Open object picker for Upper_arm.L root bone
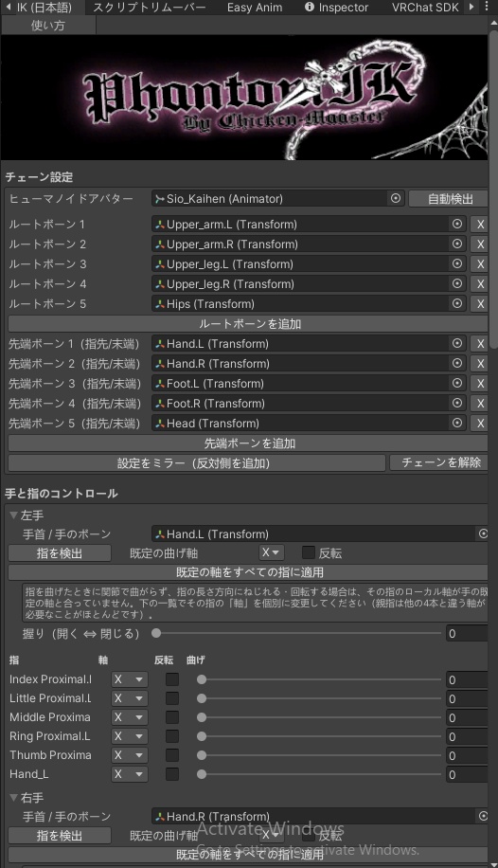The width and height of the screenshot is (498, 868). tap(457, 224)
